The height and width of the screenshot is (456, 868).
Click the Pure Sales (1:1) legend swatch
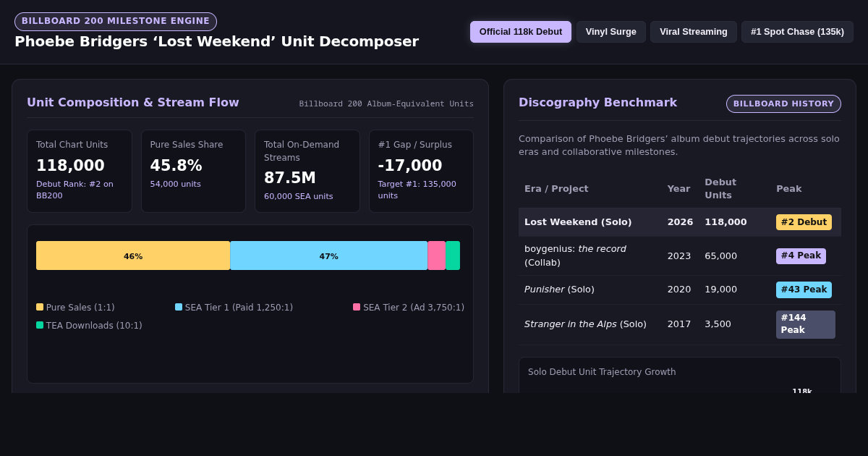pos(40,307)
